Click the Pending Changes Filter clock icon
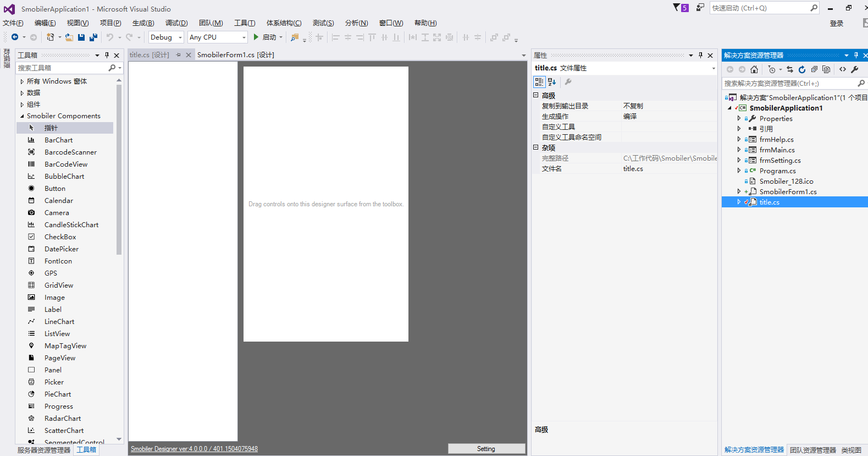This screenshot has height=456, width=868. click(x=772, y=69)
